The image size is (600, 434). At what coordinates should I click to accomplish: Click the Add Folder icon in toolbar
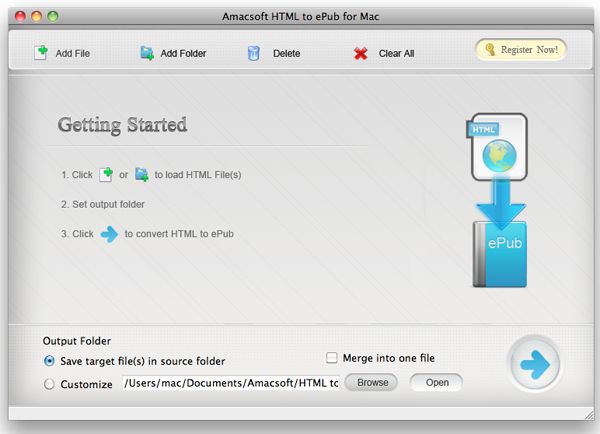coord(147,53)
